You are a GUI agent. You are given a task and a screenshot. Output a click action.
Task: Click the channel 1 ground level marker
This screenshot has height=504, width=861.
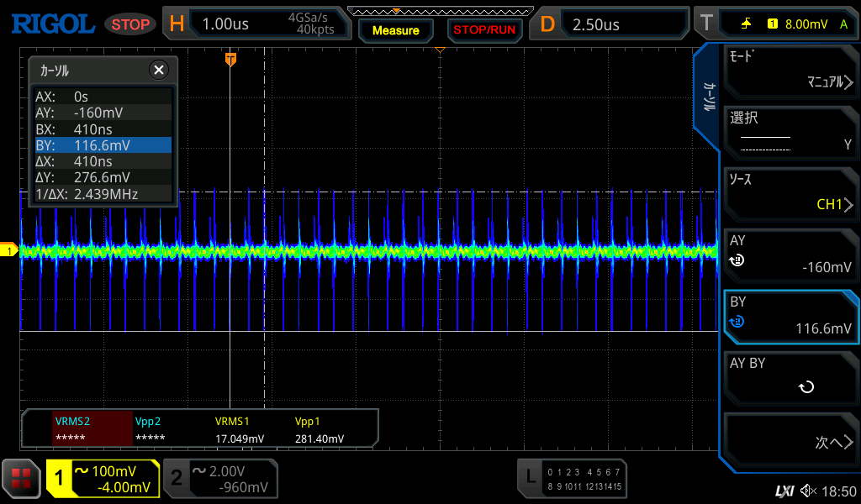pos(9,250)
